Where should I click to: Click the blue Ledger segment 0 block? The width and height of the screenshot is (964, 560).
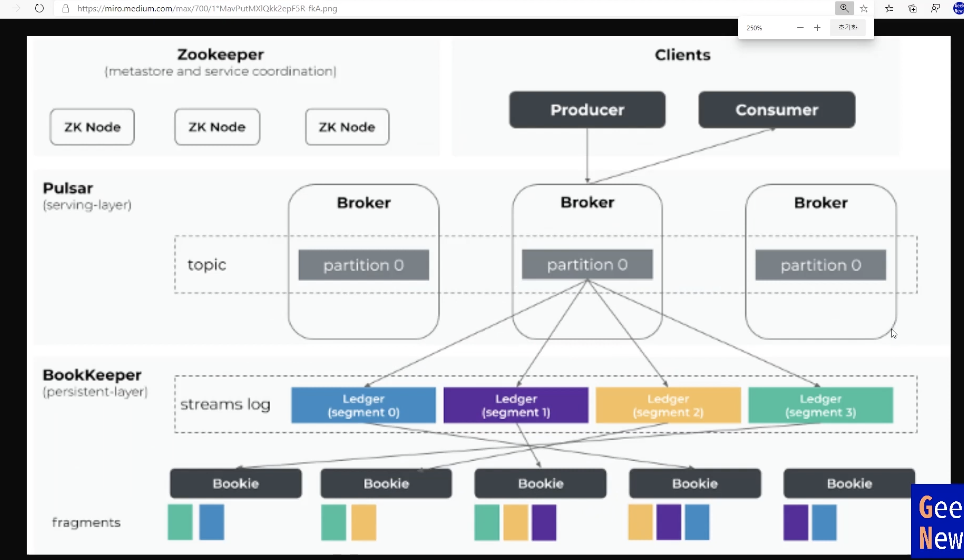point(363,405)
